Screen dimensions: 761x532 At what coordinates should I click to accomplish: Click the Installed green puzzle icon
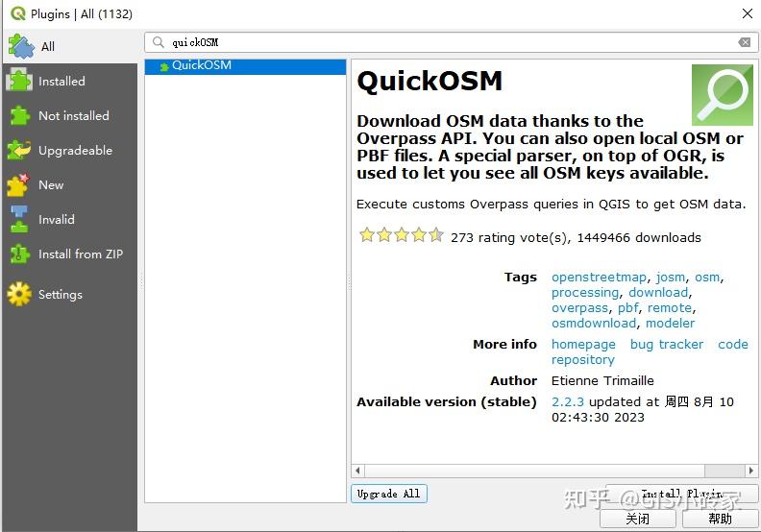[19, 81]
